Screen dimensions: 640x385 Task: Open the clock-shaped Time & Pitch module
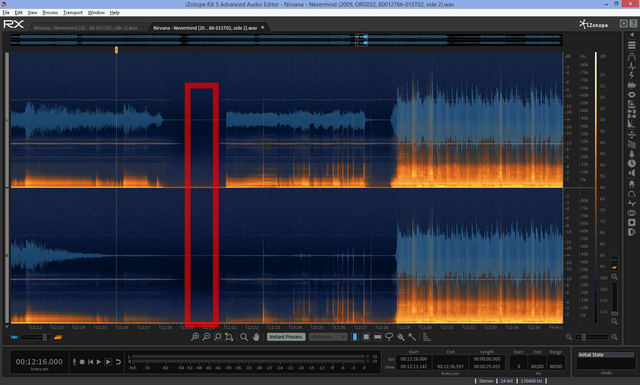click(x=632, y=164)
